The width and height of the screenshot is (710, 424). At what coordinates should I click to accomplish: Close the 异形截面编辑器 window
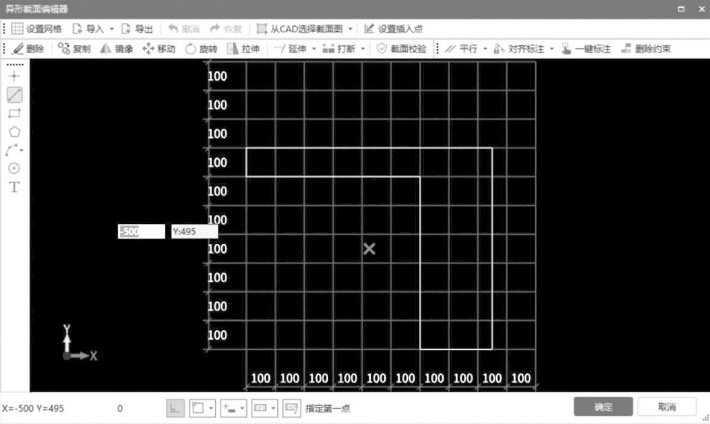[701, 9]
